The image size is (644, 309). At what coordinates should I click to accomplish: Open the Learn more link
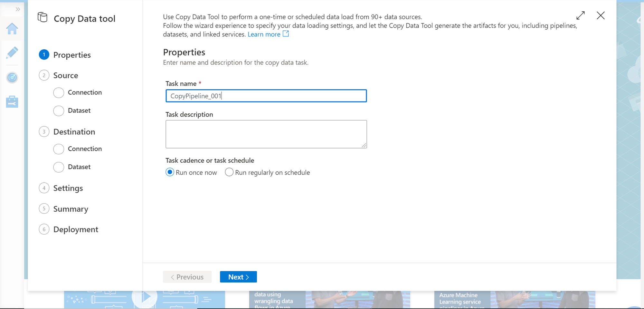pos(264,34)
